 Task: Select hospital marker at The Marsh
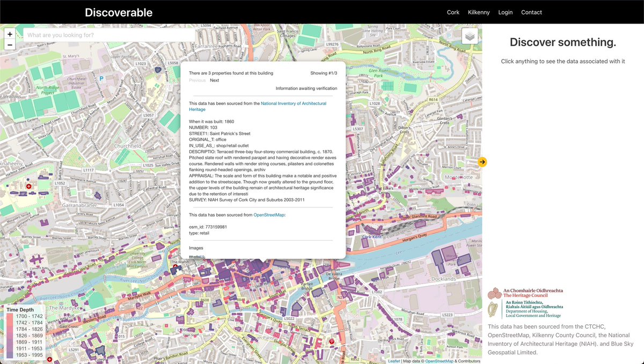(175, 266)
